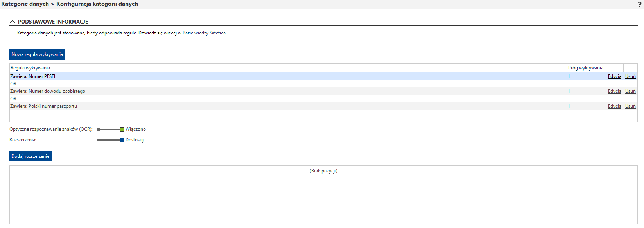
Task: Click the Próg wykrywania column header
Action: click(585, 68)
